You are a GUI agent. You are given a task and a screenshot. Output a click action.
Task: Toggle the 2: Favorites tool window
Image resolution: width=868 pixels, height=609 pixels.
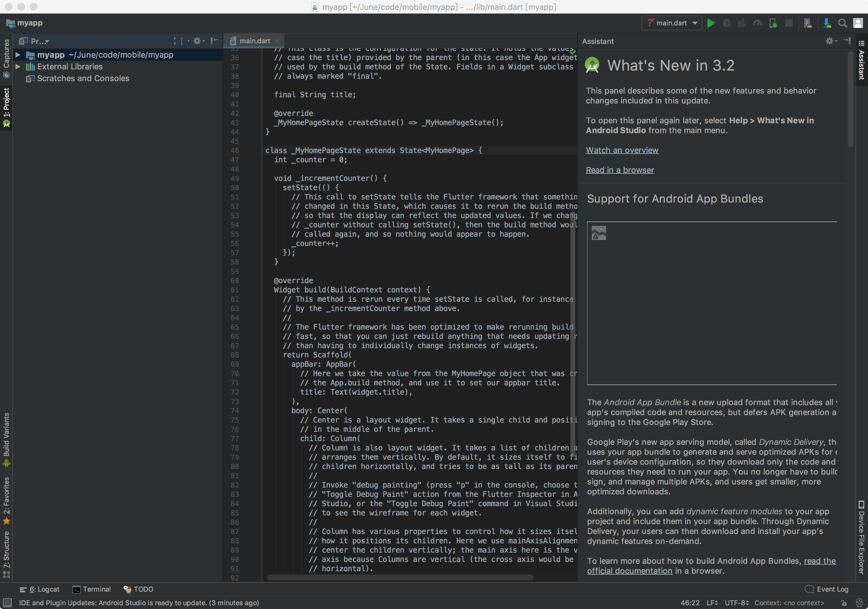(7, 501)
